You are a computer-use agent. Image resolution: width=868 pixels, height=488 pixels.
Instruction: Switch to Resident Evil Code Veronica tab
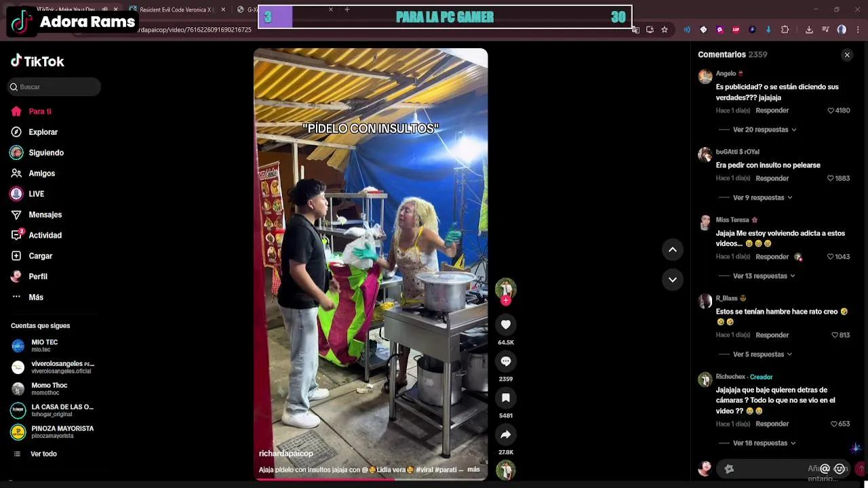click(x=177, y=9)
